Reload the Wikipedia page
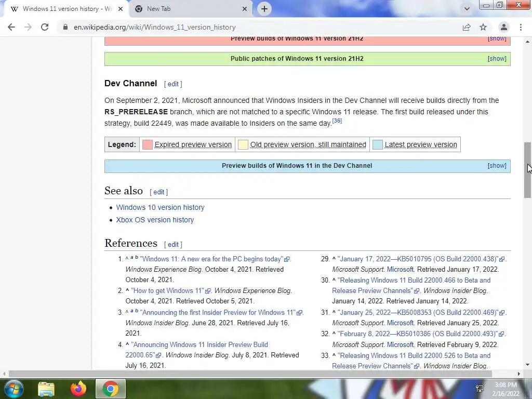This screenshot has width=532, height=399. click(x=45, y=27)
